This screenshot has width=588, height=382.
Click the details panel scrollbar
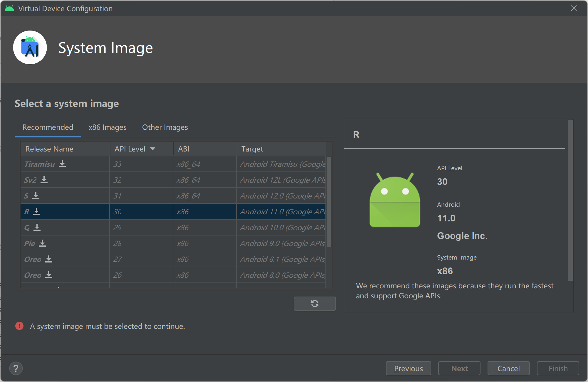(570, 200)
